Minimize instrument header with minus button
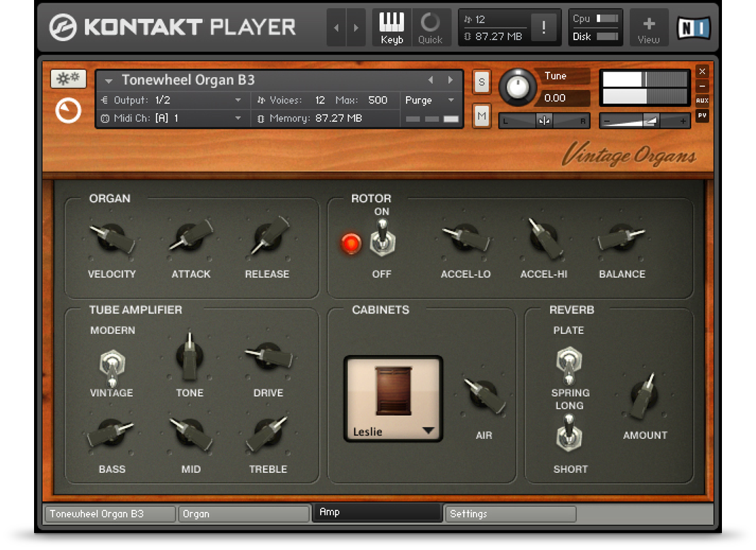Image resolution: width=756 pixels, height=550 pixels. (x=702, y=86)
